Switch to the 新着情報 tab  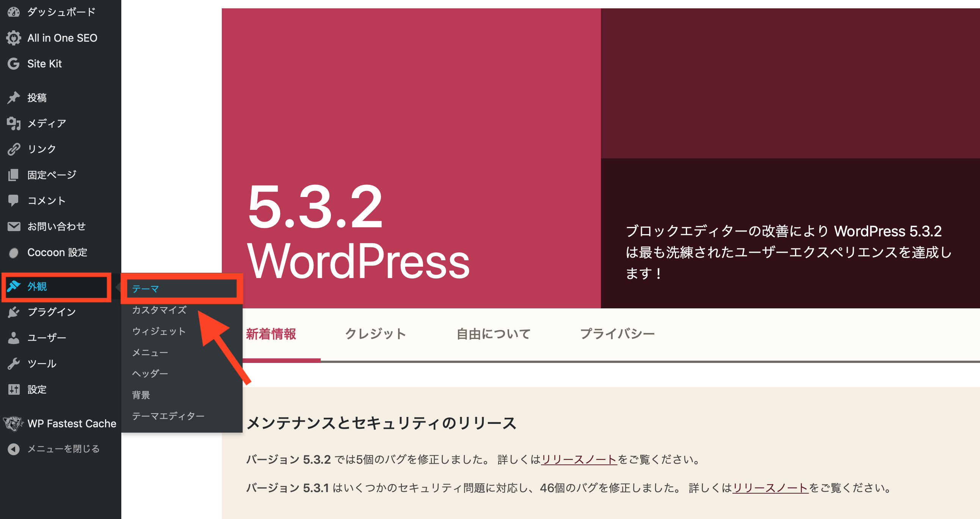(271, 334)
